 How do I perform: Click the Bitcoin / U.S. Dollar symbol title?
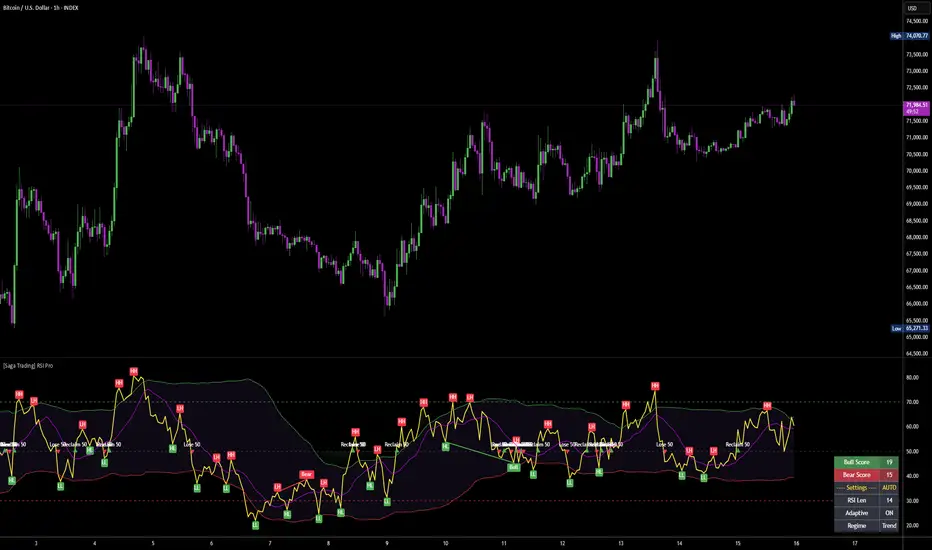[x=40, y=8]
